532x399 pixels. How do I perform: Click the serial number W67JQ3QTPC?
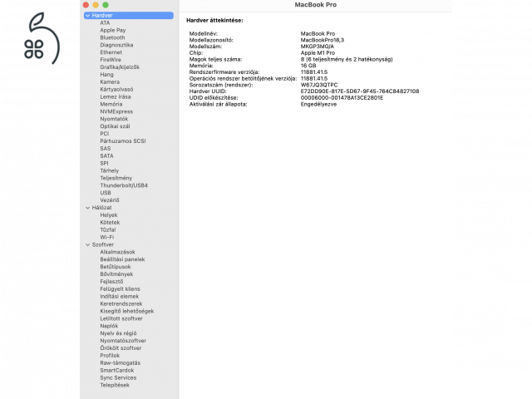319,85
